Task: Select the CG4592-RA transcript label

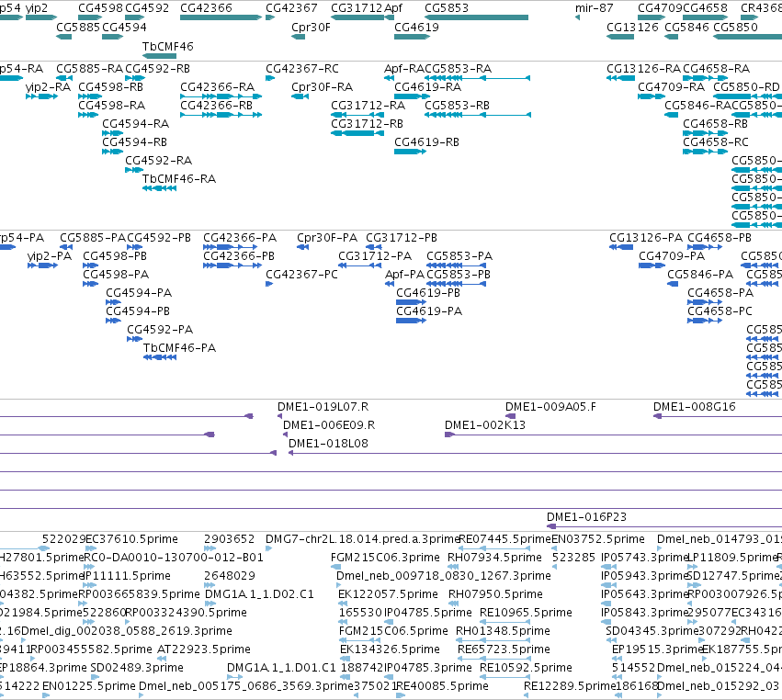Action: click(x=158, y=161)
